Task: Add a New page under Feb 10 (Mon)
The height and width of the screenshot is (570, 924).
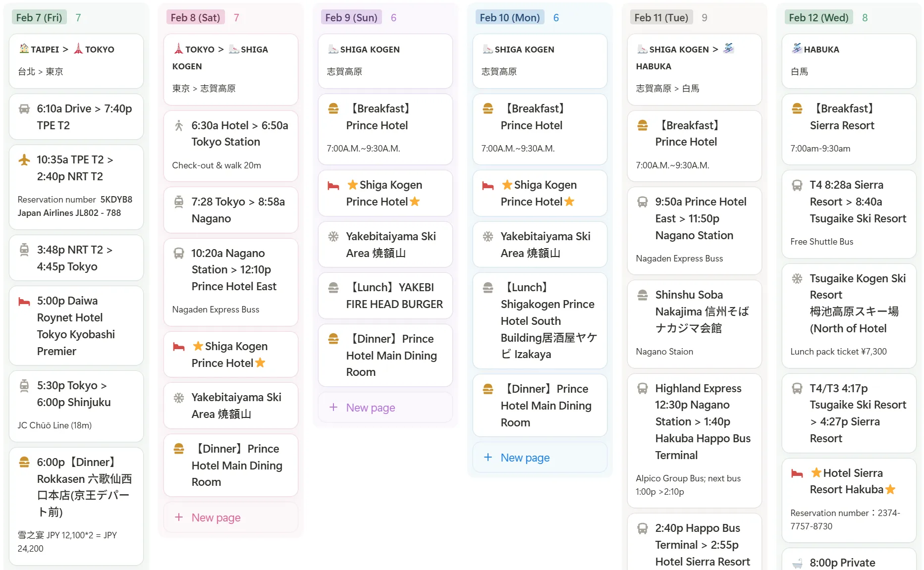Action: [525, 458]
